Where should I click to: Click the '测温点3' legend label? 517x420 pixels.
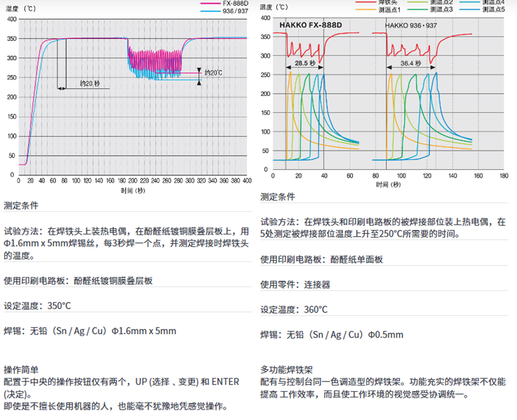coord(441,10)
